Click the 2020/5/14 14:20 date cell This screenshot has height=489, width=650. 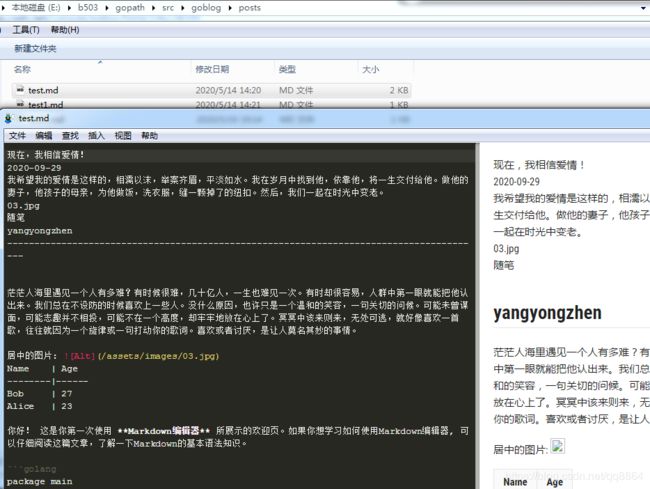coord(228,90)
